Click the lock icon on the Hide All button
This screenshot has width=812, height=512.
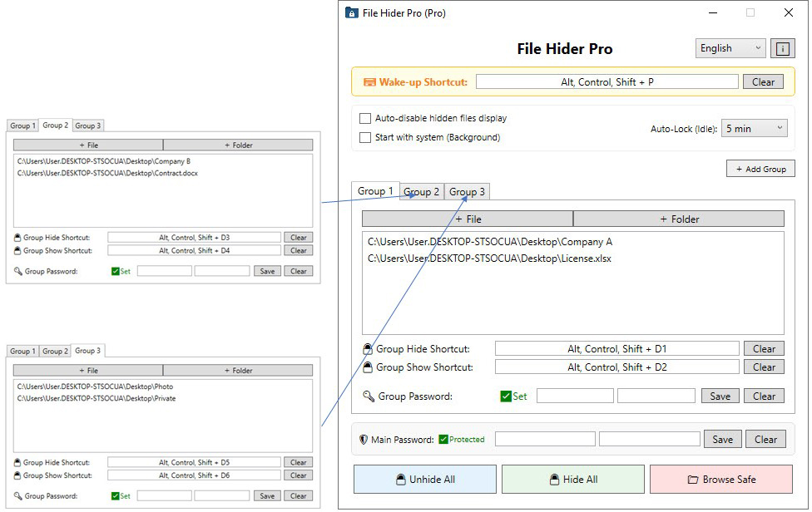coord(555,480)
